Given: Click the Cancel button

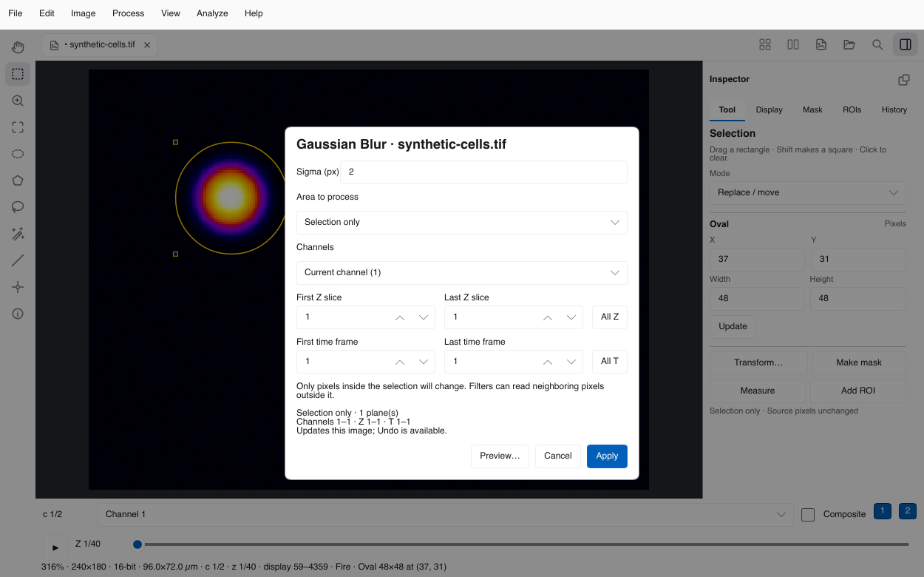Looking at the screenshot, I should click(x=558, y=456).
